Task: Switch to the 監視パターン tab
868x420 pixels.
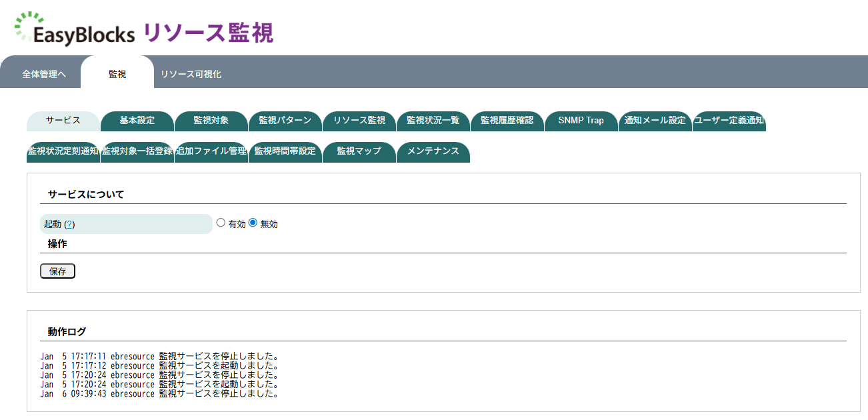Action: pos(285,121)
